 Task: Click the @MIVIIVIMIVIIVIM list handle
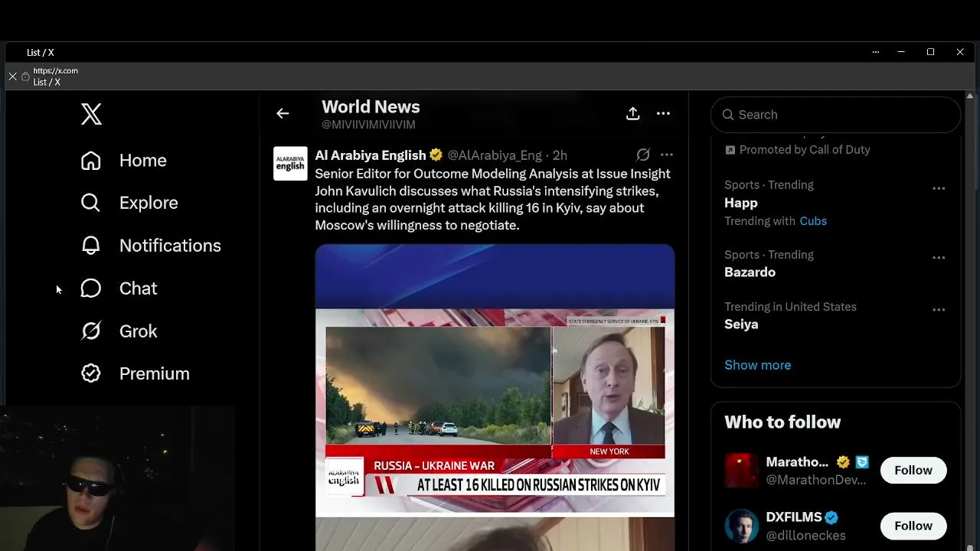click(x=368, y=125)
